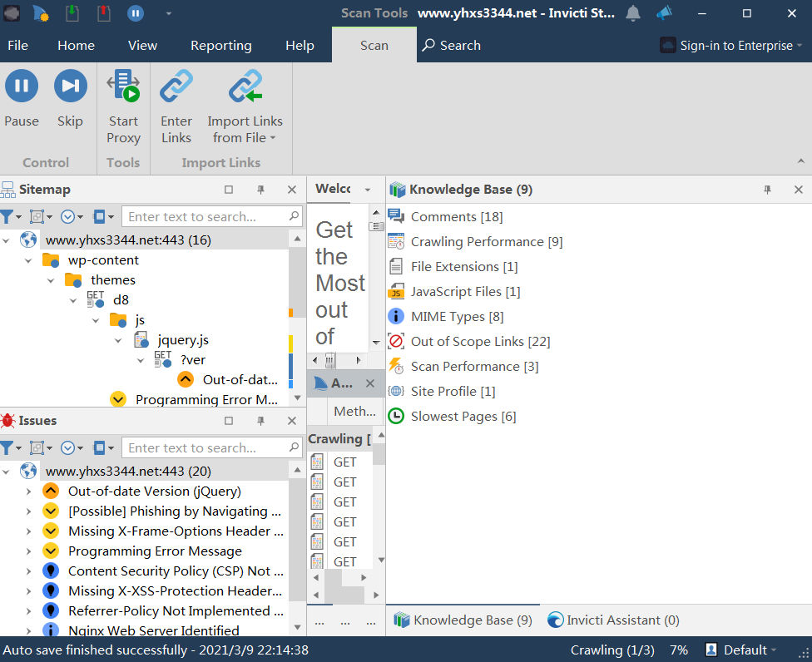This screenshot has height=662, width=812.
Task: Toggle auto-hide pin on Sitemap panel
Action: coord(260,190)
